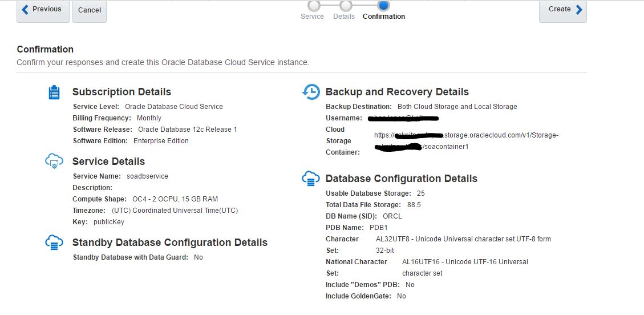Click the Standby Database Configuration cloud icon

pyautogui.click(x=54, y=243)
